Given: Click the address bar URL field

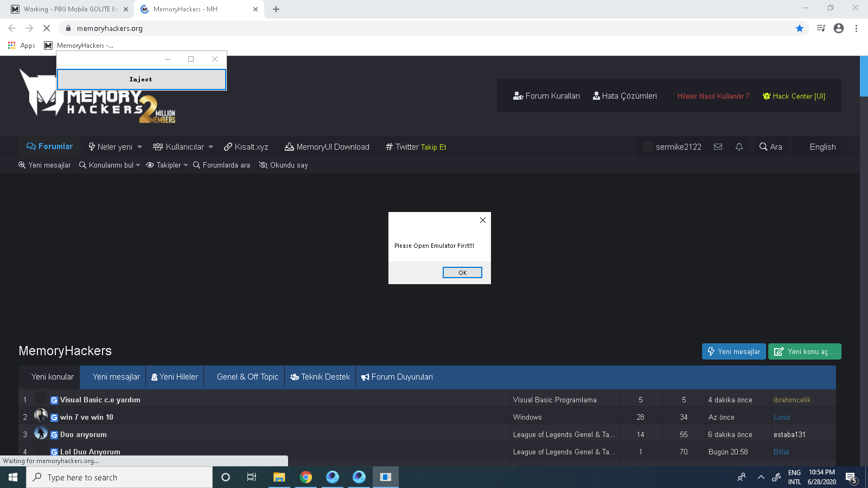Looking at the screenshot, I should [429, 28].
